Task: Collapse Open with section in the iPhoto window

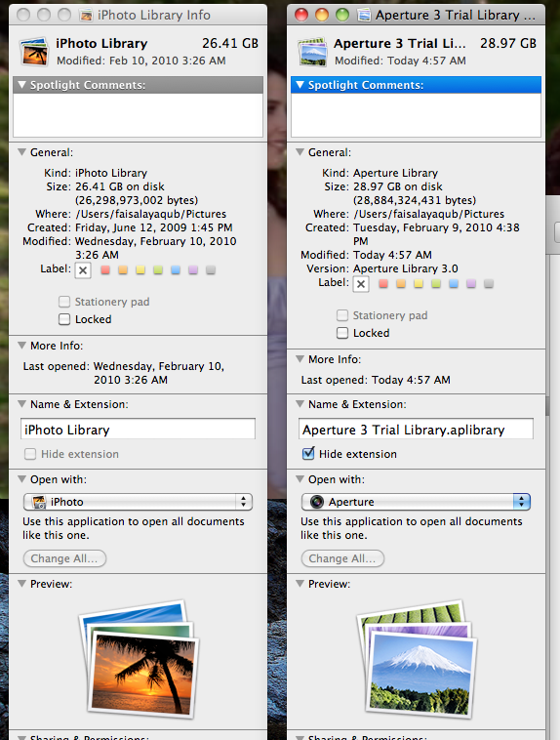Action: click(21, 479)
